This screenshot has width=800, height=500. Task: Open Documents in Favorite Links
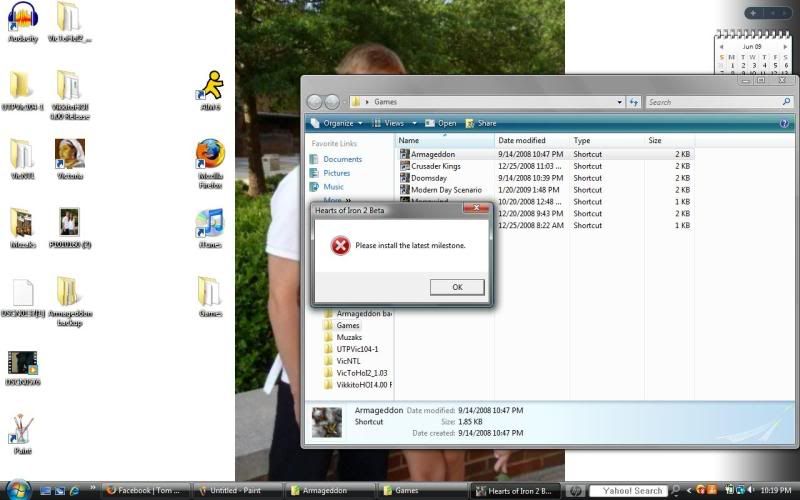[x=336, y=159]
